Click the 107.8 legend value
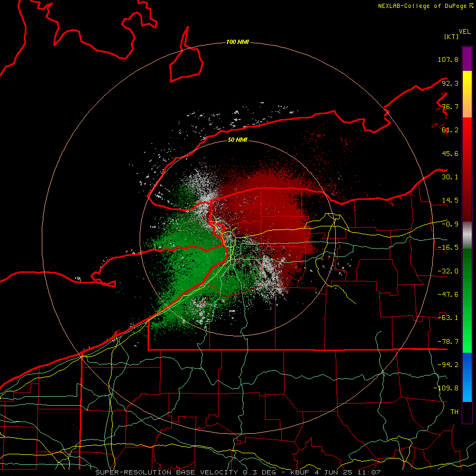This screenshot has height=476, width=476. [448, 59]
